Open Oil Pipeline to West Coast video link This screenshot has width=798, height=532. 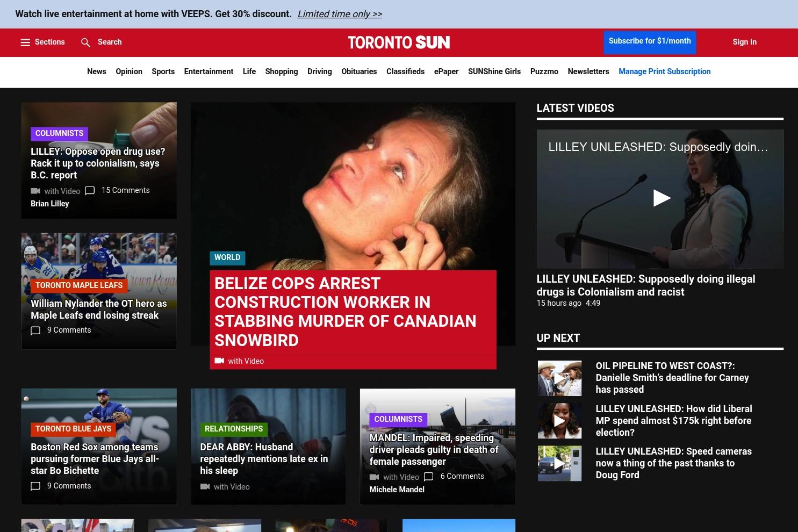[672, 378]
